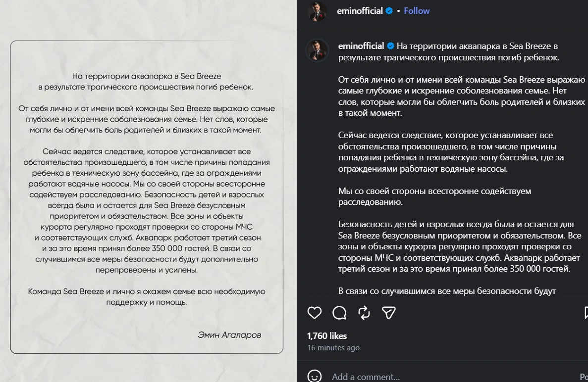The width and height of the screenshot is (588, 382).
Task: Click the Post button to submit comment
Action: pos(584,377)
